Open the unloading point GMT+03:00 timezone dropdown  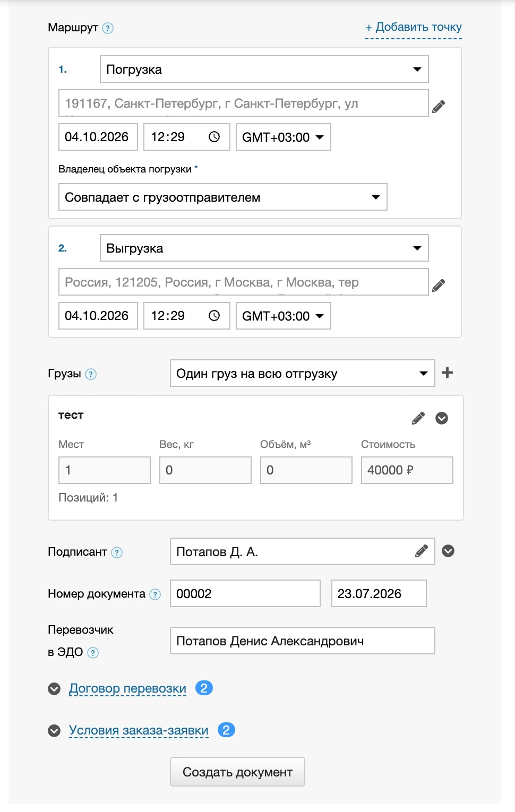click(284, 316)
